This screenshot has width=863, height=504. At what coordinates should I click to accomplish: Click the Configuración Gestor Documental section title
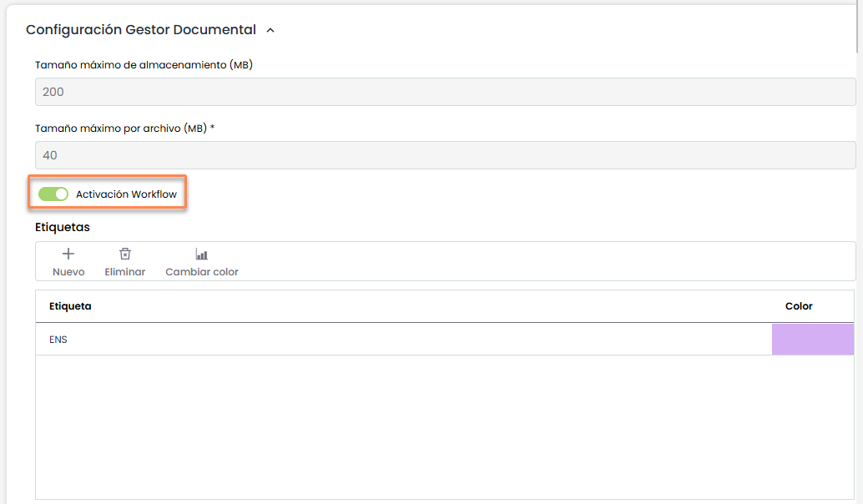pos(141,30)
